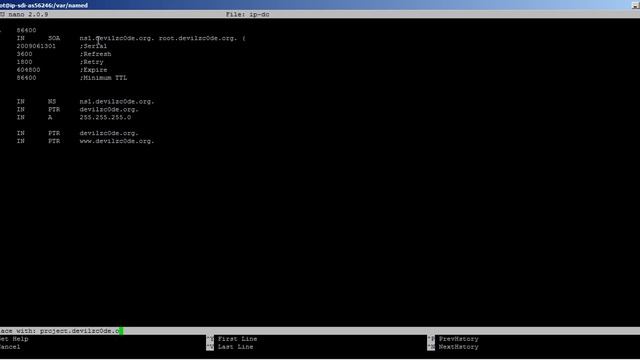Click the serial number '2009061301'

[36, 46]
